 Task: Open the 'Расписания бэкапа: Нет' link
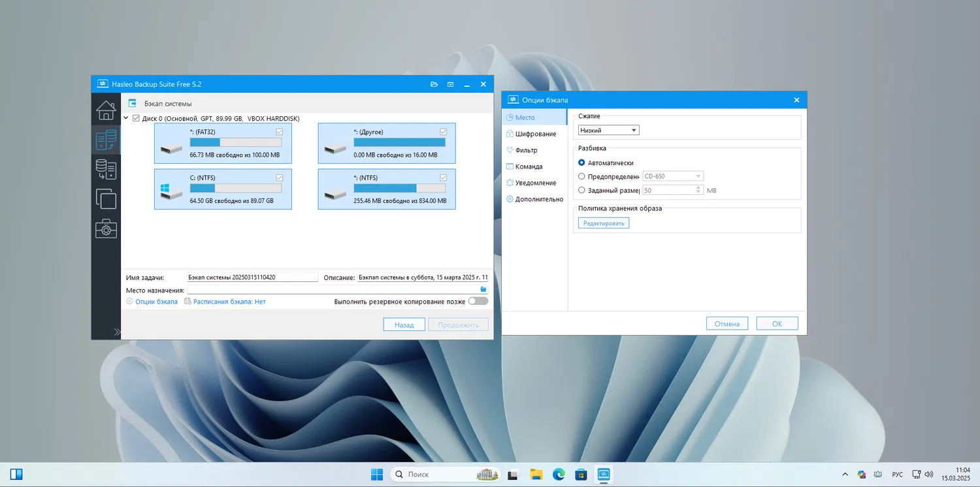pyautogui.click(x=229, y=302)
